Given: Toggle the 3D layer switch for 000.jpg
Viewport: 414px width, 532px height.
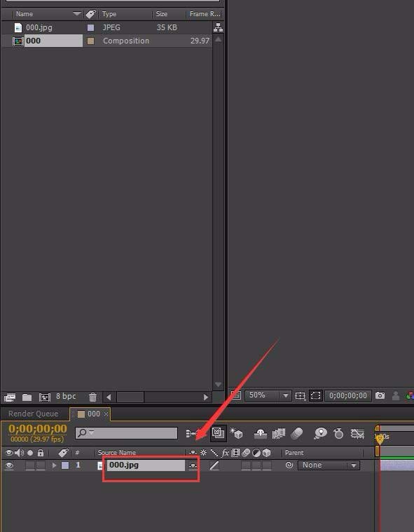Looking at the screenshot, I should click(267, 465).
